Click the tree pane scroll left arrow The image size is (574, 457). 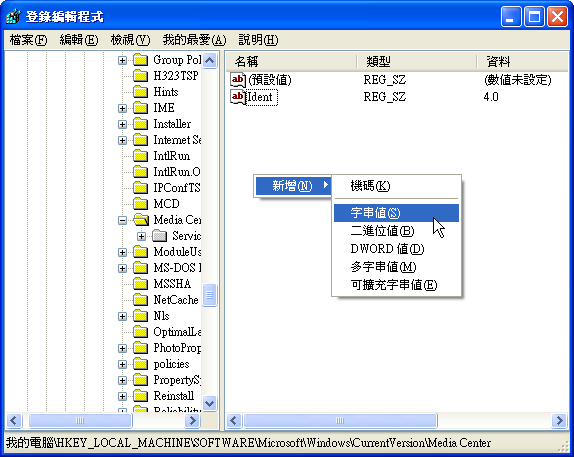(x=14, y=420)
